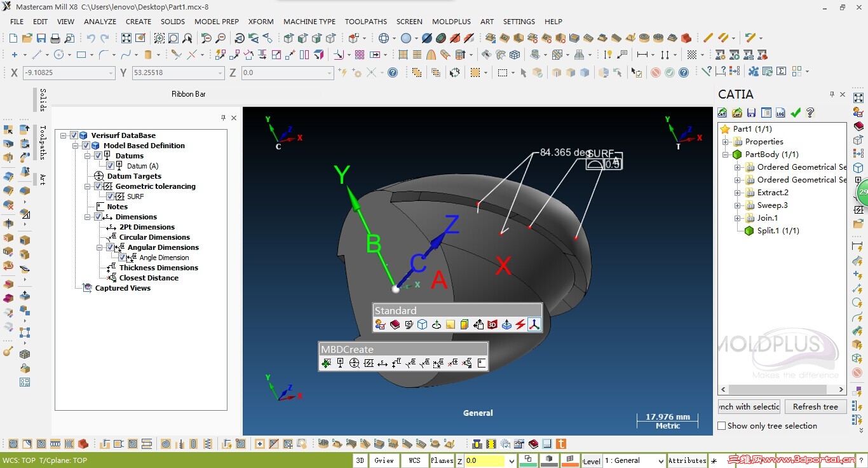Image resolution: width=868 pixels, height=468 pixels.
Task: Uncheck the SURF checkbox in tree
Action: tap(110, 196)
